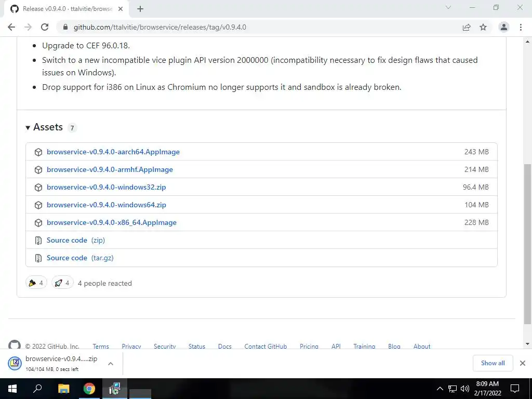Show hidden system tray icons

click(x=440, y=389)
